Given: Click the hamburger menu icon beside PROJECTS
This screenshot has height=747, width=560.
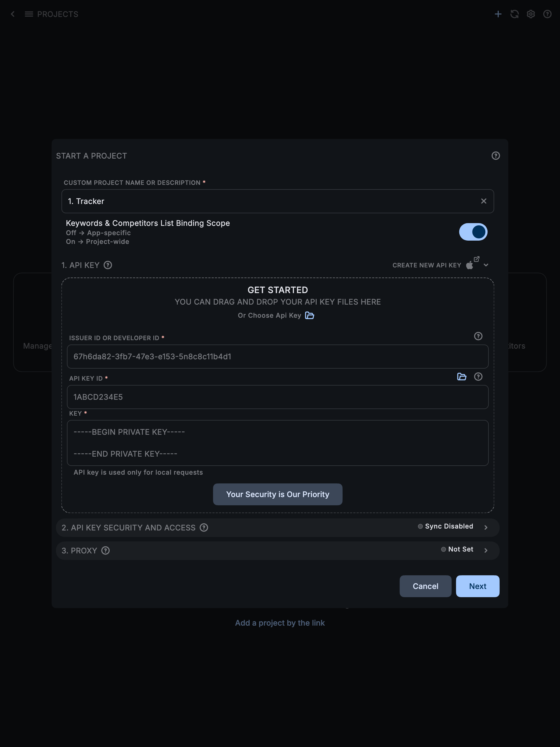Looking at the screenshot, I should tap(29, 14).
